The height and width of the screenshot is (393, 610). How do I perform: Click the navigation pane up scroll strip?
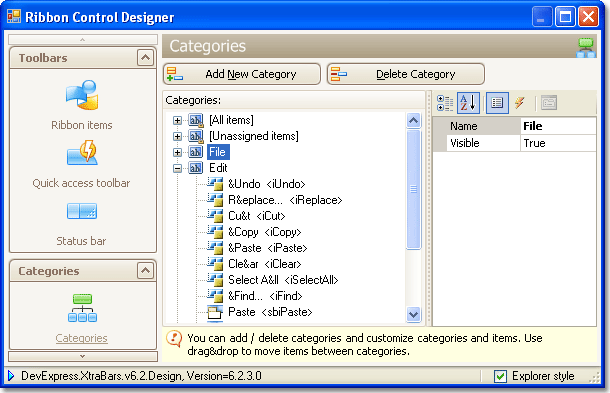82,39
